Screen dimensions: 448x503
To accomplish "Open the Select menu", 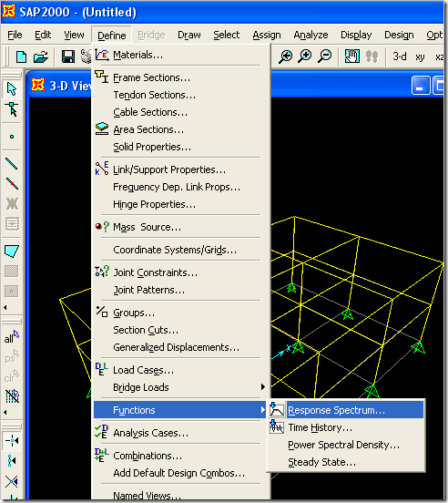I will click(x=226, y=35).
